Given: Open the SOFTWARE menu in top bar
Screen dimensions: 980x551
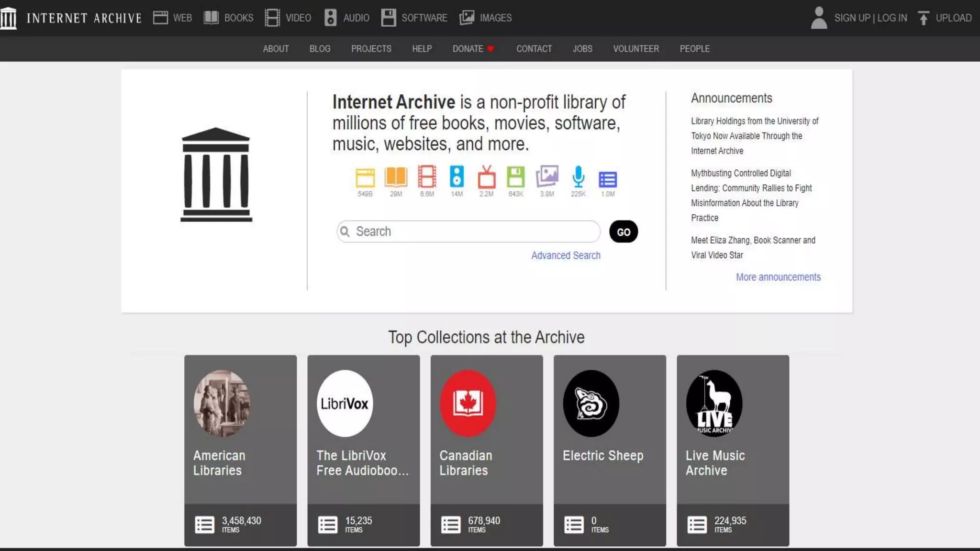Looking at the screenshot, I should [x=414, y=18].
